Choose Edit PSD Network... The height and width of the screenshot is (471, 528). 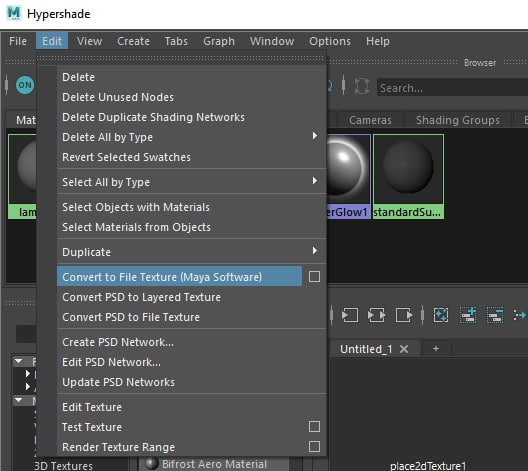pyautogui.click(x=192, y=362)
